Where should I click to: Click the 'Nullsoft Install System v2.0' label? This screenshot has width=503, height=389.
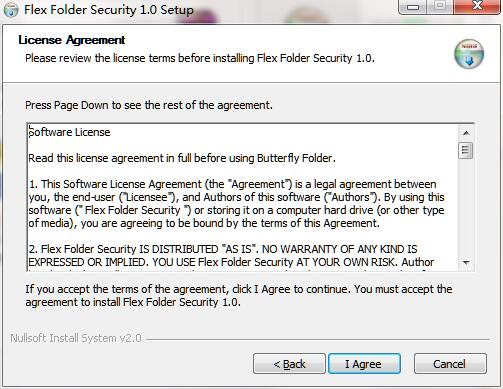pos(76,338)
